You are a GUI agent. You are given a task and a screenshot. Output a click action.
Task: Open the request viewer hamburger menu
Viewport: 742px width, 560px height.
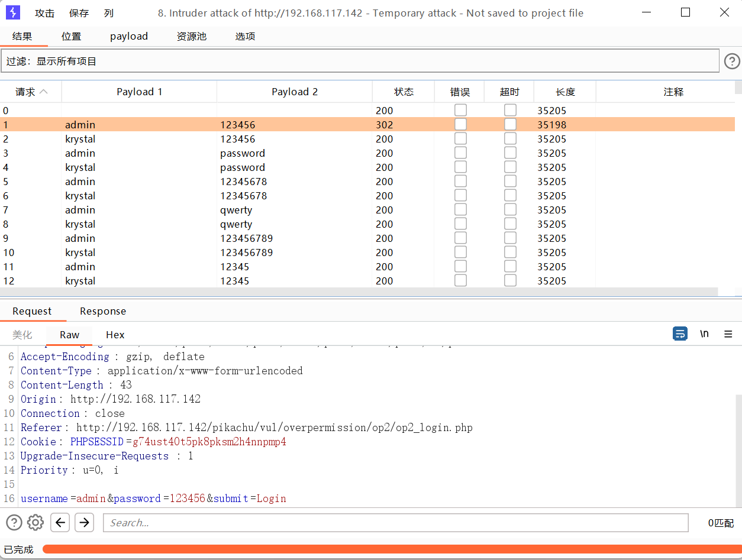(728, 334)
